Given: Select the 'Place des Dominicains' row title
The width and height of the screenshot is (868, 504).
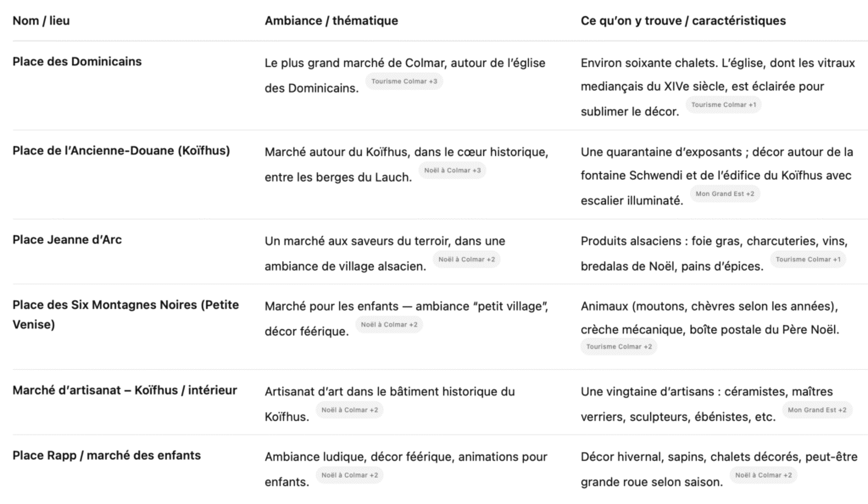Looking at the screenshot, I should 77,62.
